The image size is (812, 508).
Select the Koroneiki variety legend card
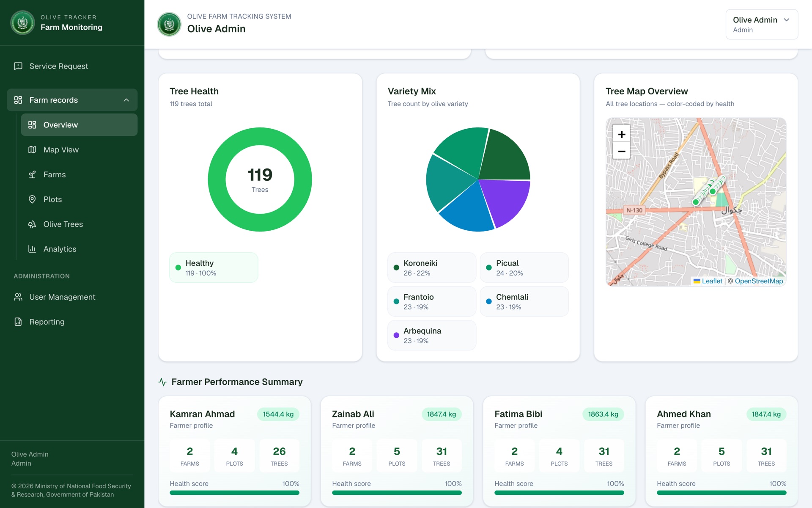pos(432,268)
